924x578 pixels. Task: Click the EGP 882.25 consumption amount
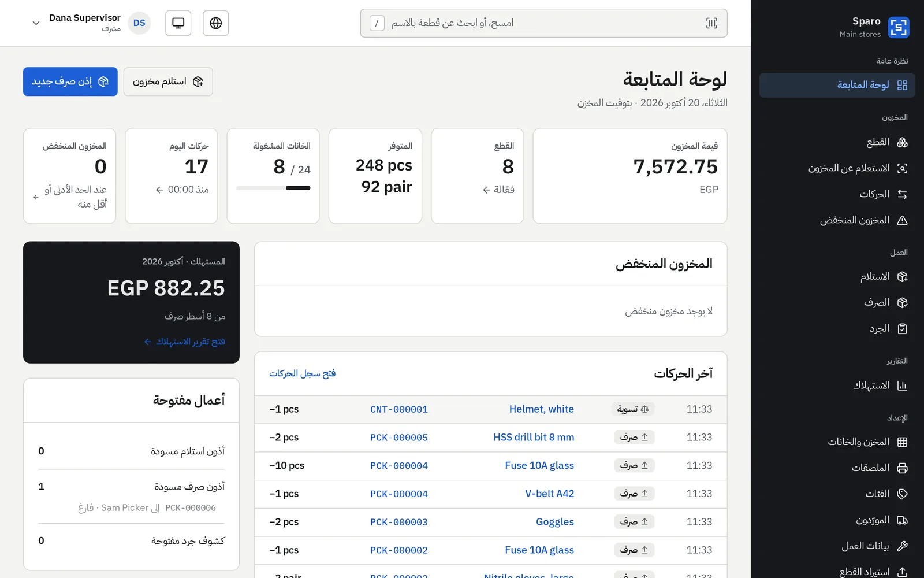[x=166, y=288]
